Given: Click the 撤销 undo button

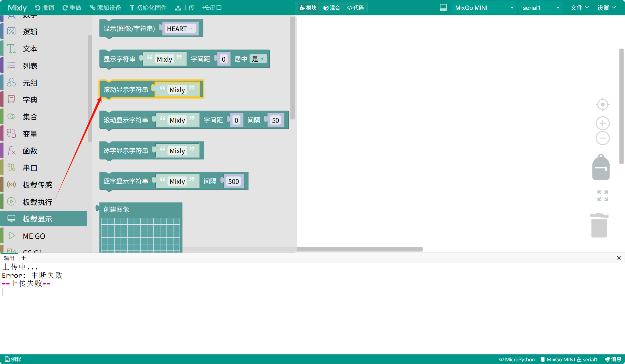Looking at the screenshot, I should [45, 8].
